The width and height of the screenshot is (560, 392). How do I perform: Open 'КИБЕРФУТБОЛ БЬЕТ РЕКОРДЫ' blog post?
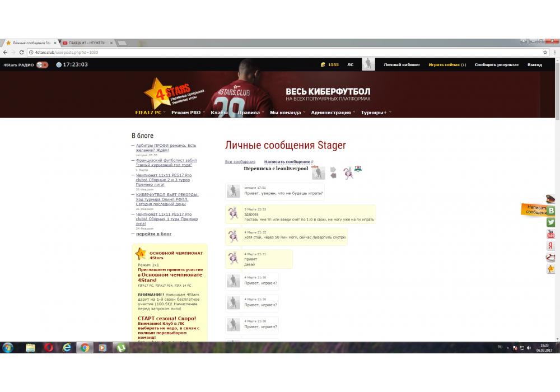(x=167, y=199)
